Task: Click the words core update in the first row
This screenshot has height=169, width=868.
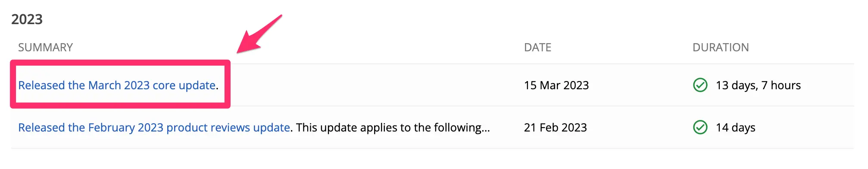Action: pos(184,85)
